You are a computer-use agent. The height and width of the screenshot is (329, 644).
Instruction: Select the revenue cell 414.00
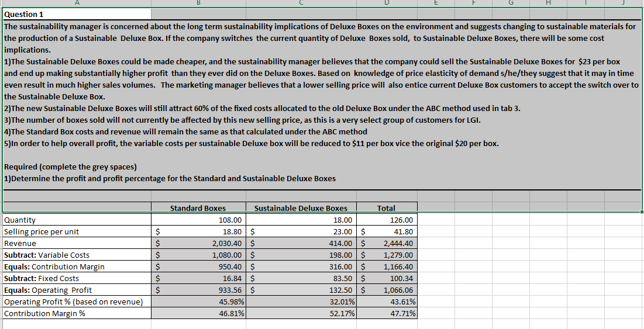(x=301, y=243)
